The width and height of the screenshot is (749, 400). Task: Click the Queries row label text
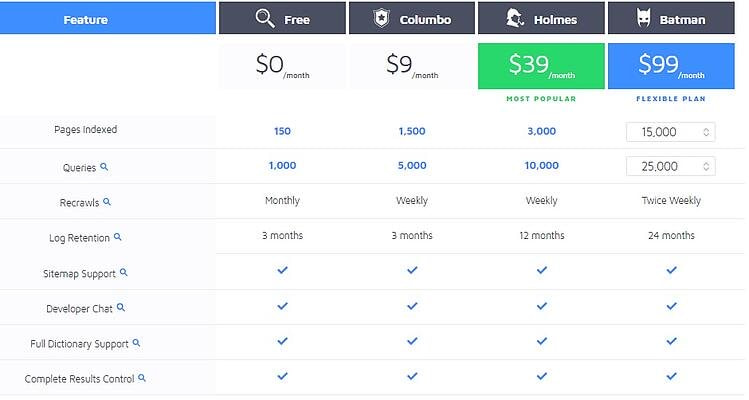click(79, 168)
